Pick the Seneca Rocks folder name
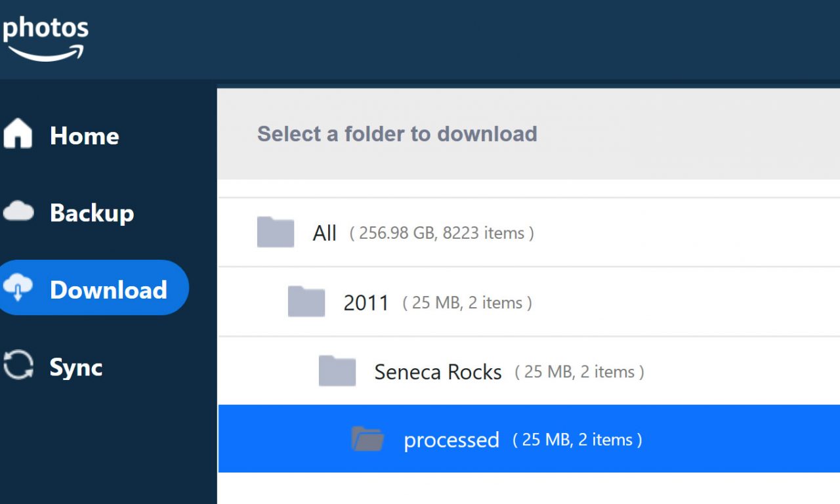This screenshot has width=840, height=504. (438, 372)
